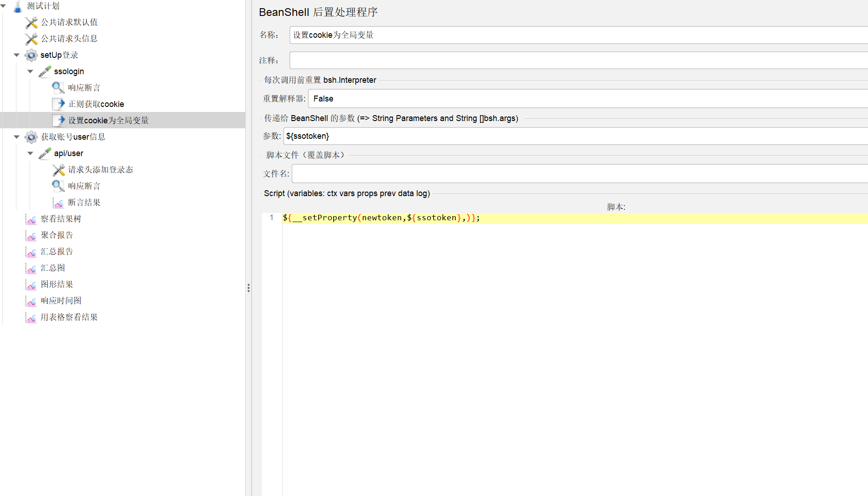Image resolution: width=868 pixels, height=496 pixels.
Task: Click the api/user sampler pipette icon
Action: pyautogui.click(x=45, y=153)
